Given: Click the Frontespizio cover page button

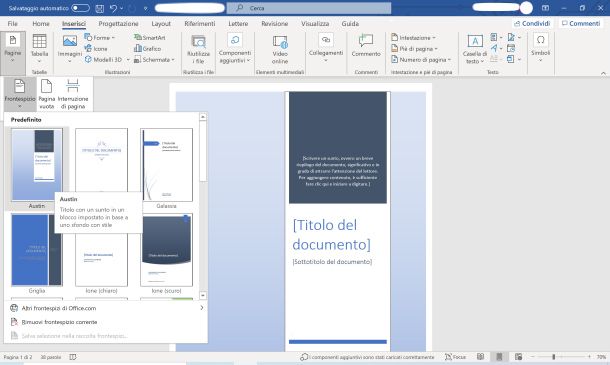Looking at the screenshot, I should tap(19, 93).
